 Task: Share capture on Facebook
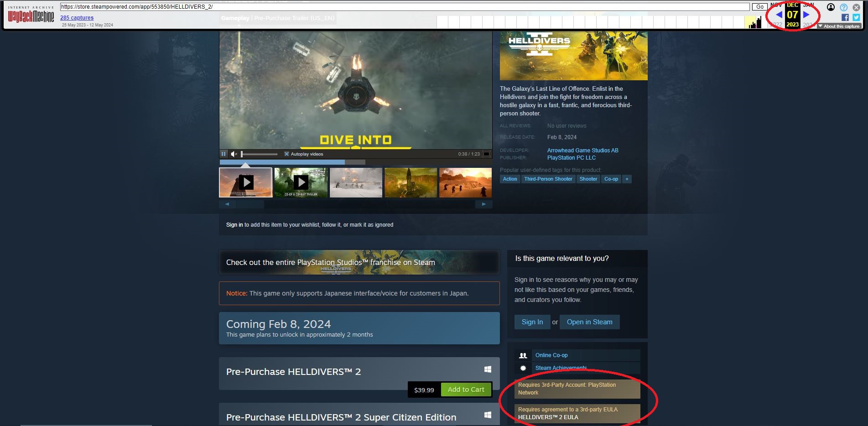[845, 17]
